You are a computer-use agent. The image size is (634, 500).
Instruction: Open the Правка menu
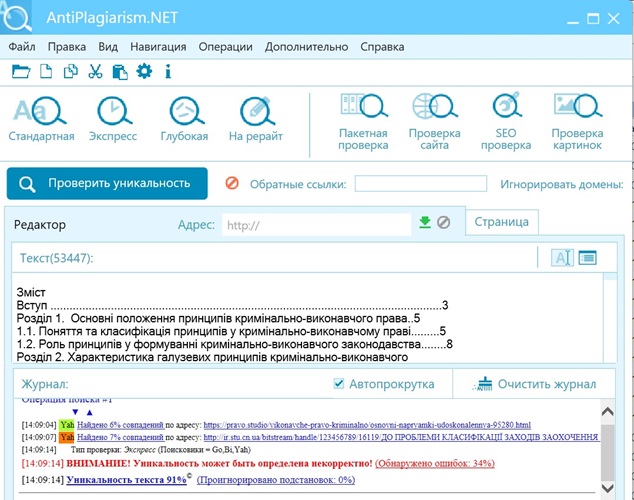coord(67,47)
